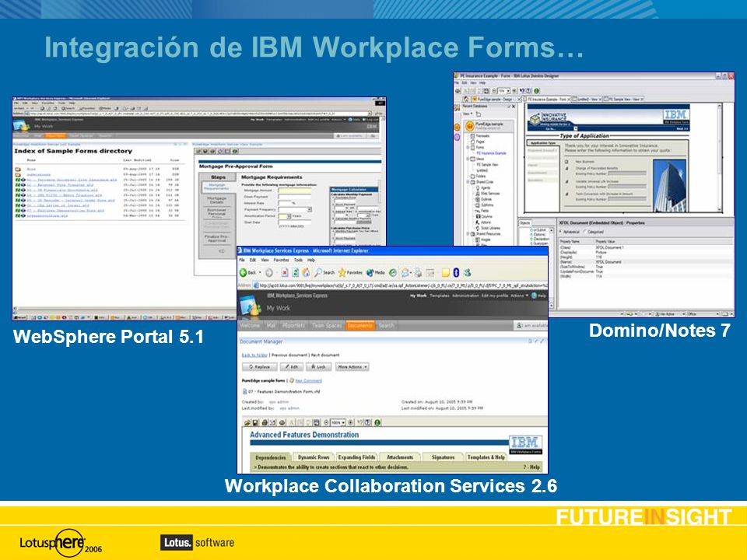This screenshot has width=747, height=560.
Task: Click the Objects tab in Domino Designer
Action: coord(524,223)
